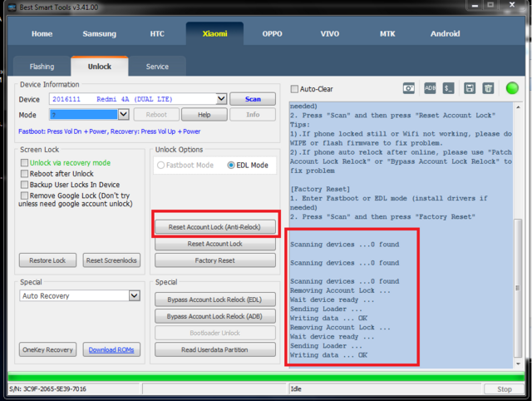Image resolution: width=532 pixels, height=401 pixels.
Task: Select the Xiaomi tab
Action: (x=214, y=33)
